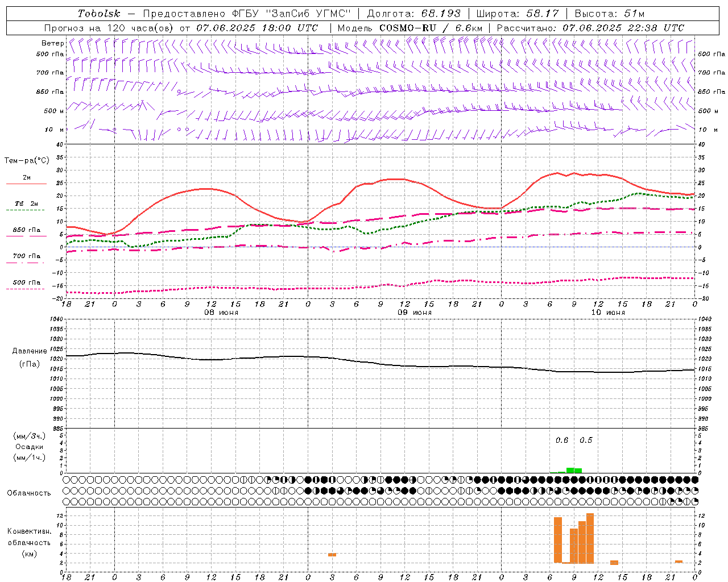Select the 850 гПа temperature legend entry
The height and width of the screenshot is (582, 728).
(27, 230)
